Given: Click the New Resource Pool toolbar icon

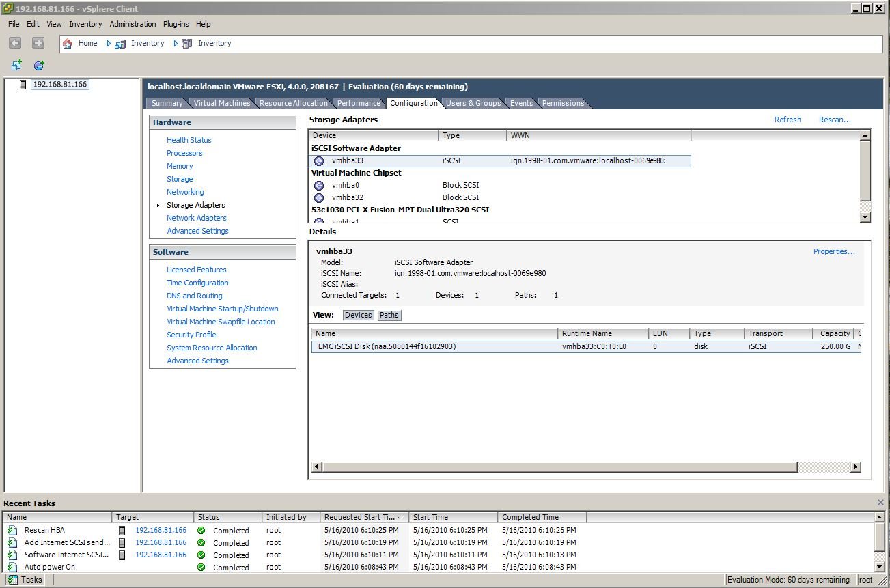Looking at the screenshot, I should 39,66.
